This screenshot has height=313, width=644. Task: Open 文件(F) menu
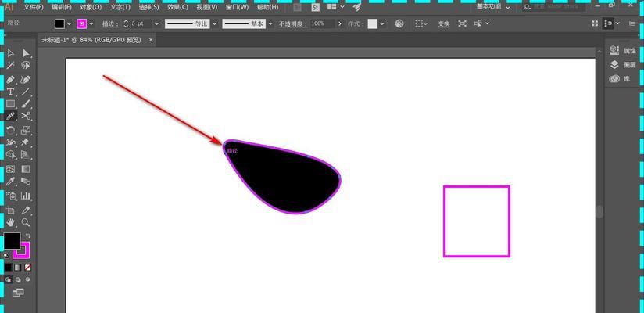(x=34, y=7)
